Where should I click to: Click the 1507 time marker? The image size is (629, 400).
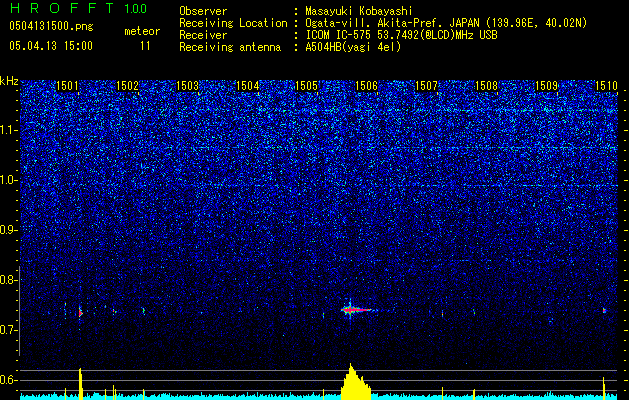click(x=426, y=85)
